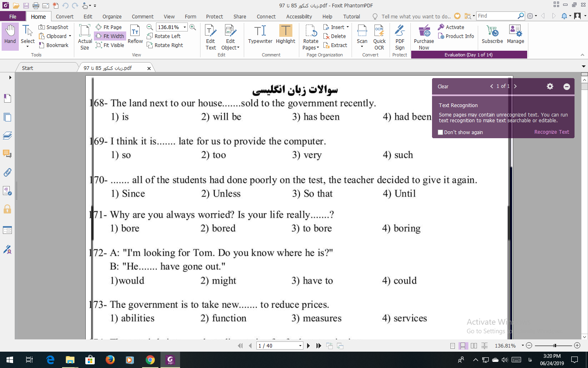Choose the Highlight tool
This screenshot has height=368, width=588.
click(285, 36)
